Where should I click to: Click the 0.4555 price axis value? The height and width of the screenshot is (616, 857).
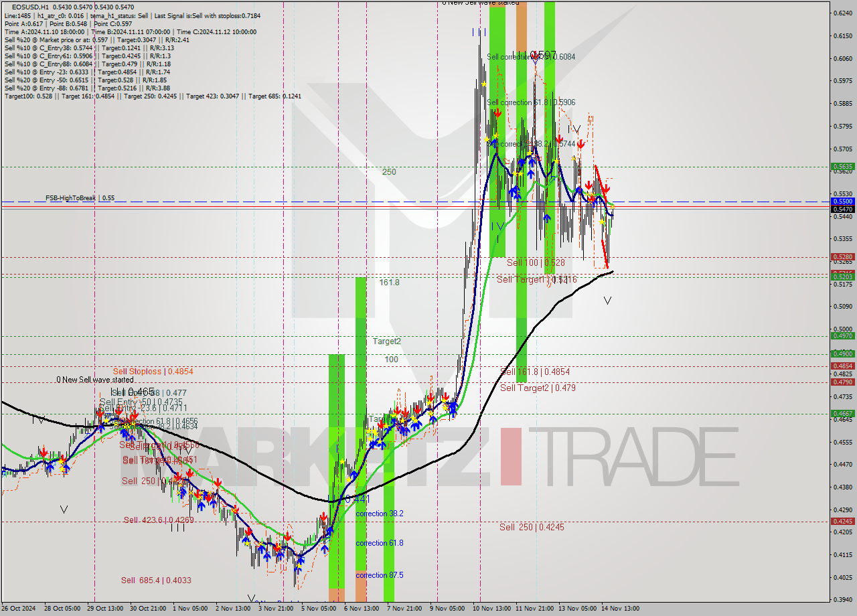pyautogui.click(x=842, y=442)
